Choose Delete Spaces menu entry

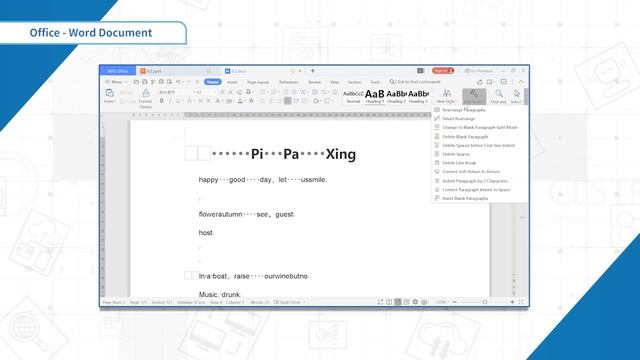(x=456, y=154)
